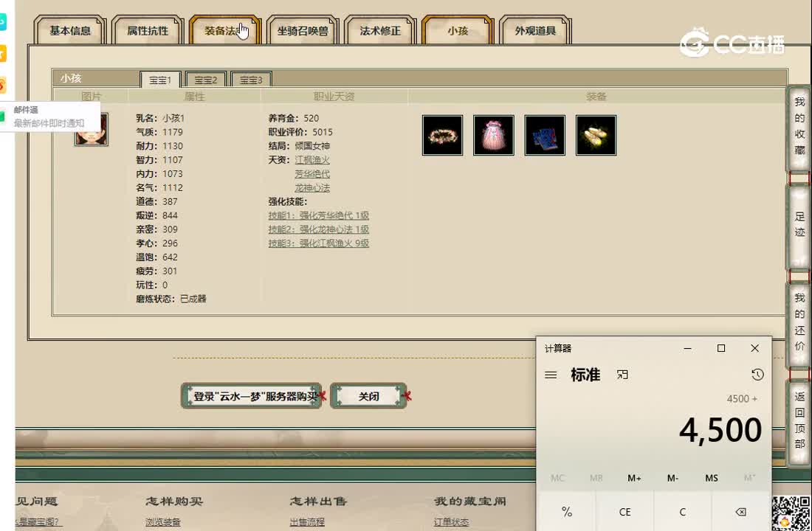
Task: Switch to 宝宝2 sub-tab
Action: pos(206,80)
